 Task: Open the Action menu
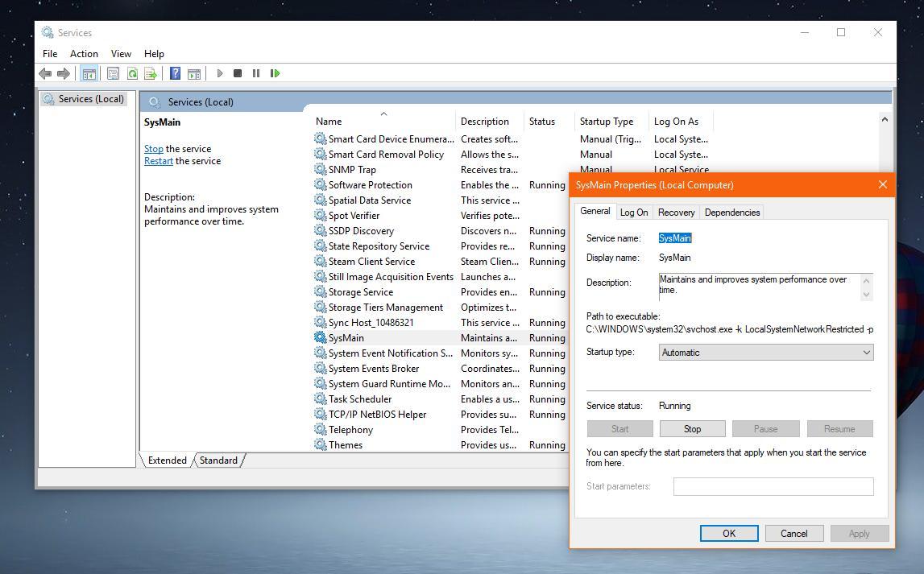pos(85,54)
